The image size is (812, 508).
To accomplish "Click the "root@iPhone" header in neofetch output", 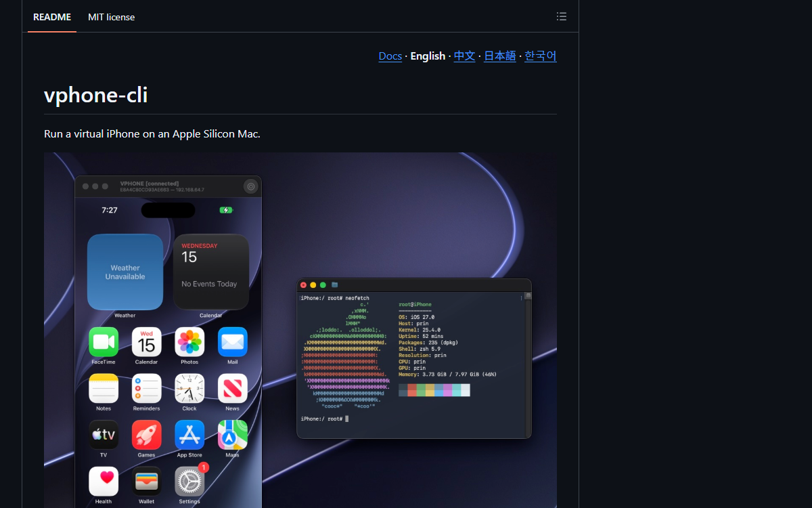I will (x=415, y=305).
